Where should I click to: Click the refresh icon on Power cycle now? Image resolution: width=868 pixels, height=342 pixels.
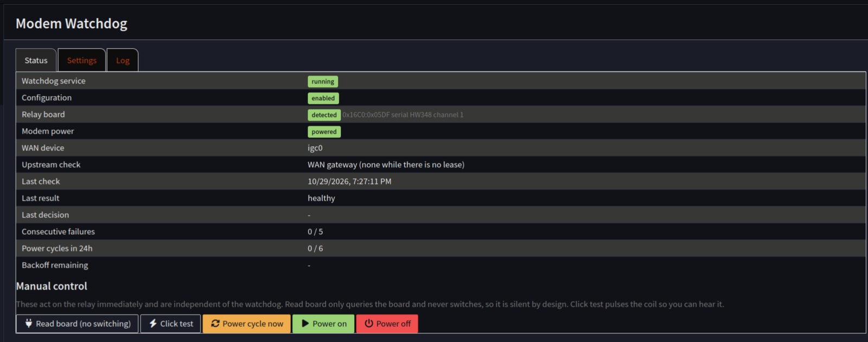point(215,324)
